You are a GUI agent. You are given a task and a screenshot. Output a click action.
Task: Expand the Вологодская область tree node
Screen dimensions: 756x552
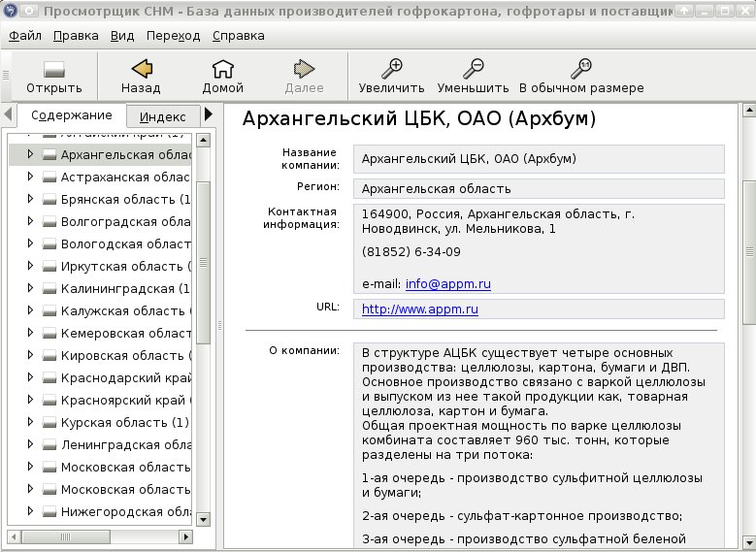tap(30, 244)
